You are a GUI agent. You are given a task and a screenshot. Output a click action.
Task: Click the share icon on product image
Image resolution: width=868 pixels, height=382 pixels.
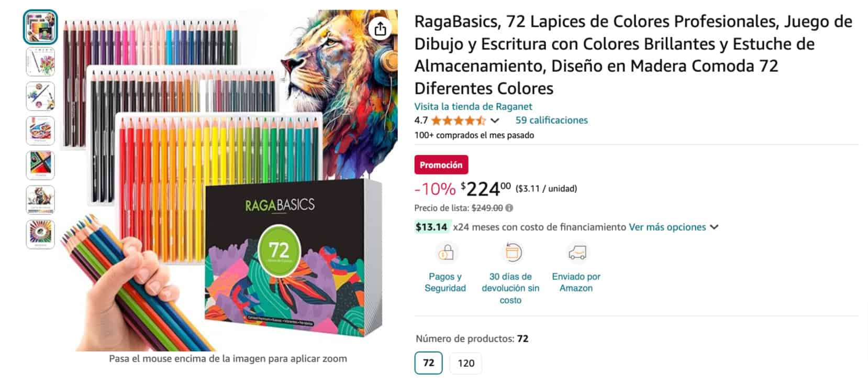pos(381,29)
